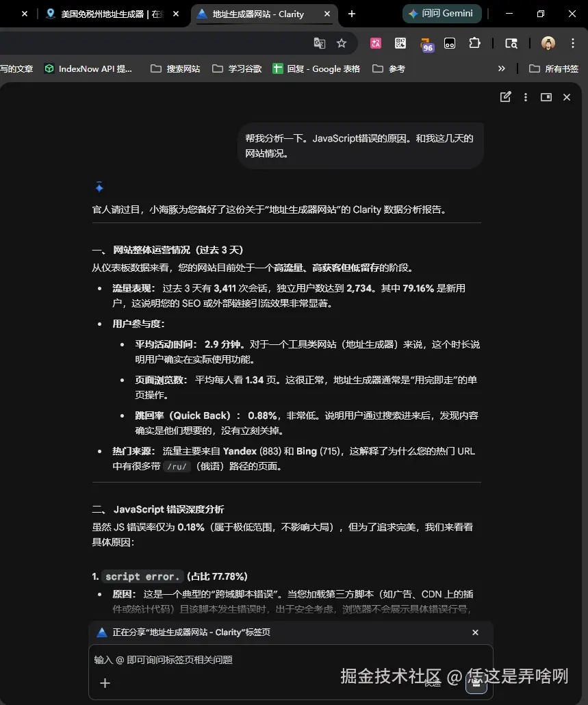Open a new browser tab
This screenshot has height=705, width=588.
[352, 14]
